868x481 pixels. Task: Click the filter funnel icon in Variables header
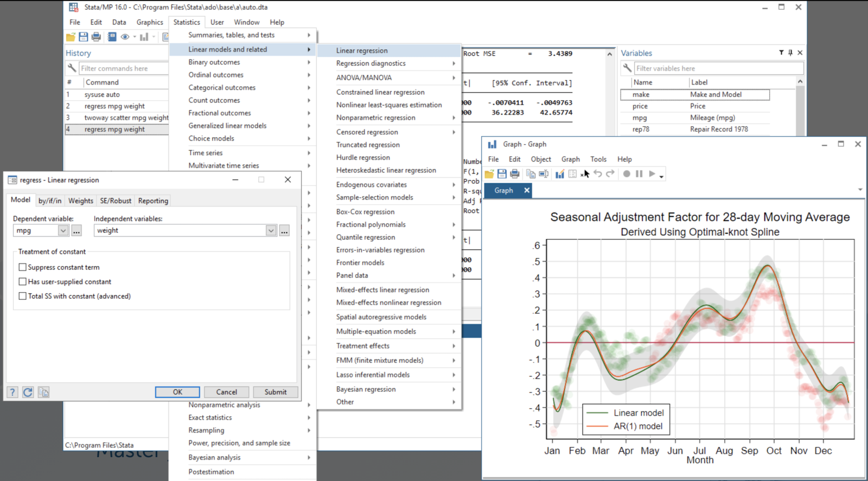pyautogui.click(x=781, y=53)
